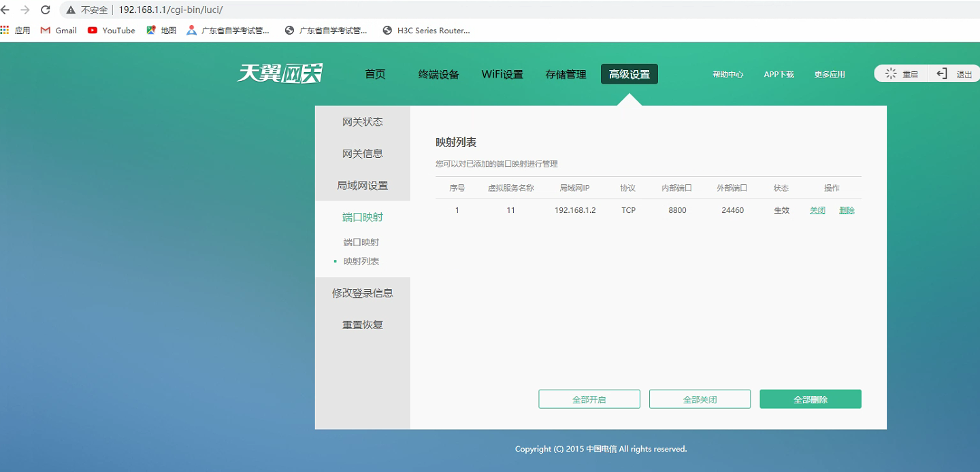Open 帮助中心 link
The width and height of the screenshot is (980, 472).
[x=728, y=74]
